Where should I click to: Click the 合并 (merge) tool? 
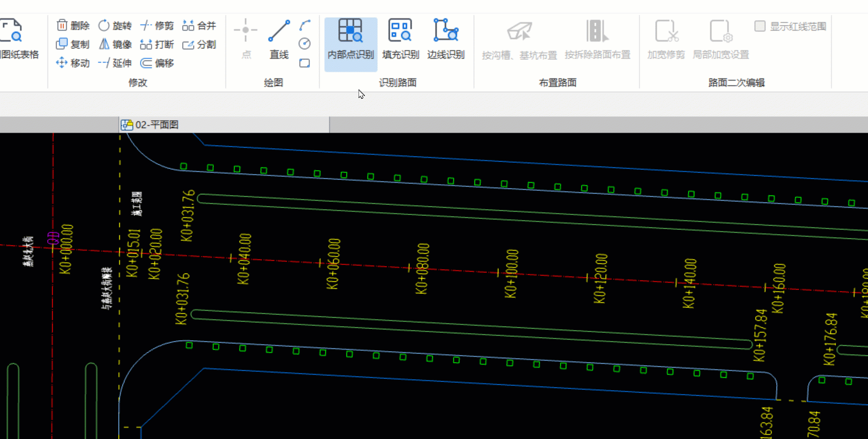pos(199,25)
